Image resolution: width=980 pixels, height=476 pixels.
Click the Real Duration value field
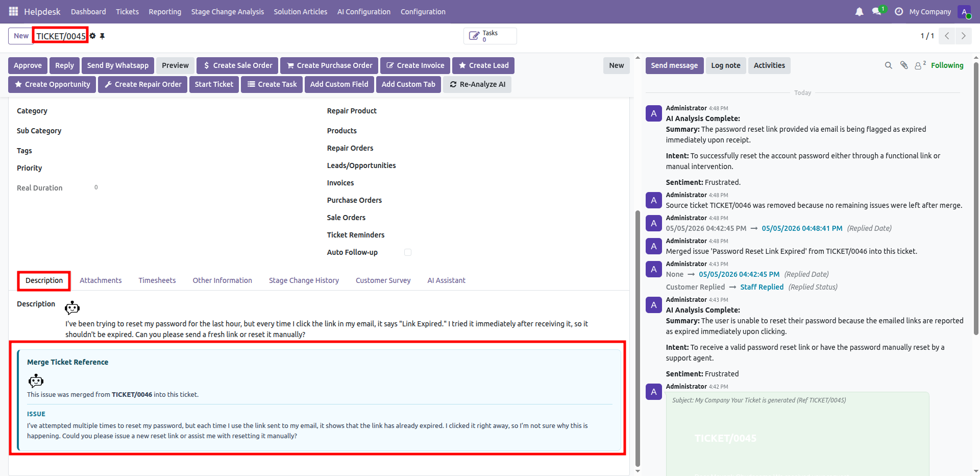pos(96,187)
